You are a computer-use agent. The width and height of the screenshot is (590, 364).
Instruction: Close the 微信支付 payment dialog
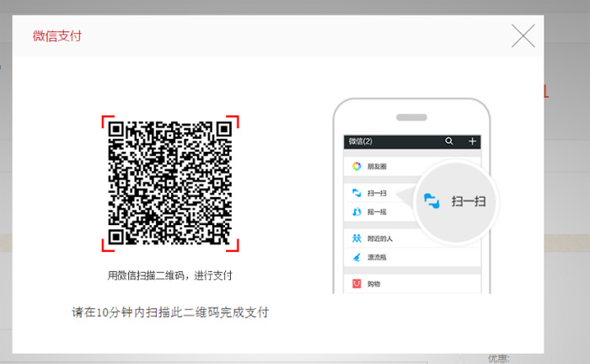[x=523, y=36]
